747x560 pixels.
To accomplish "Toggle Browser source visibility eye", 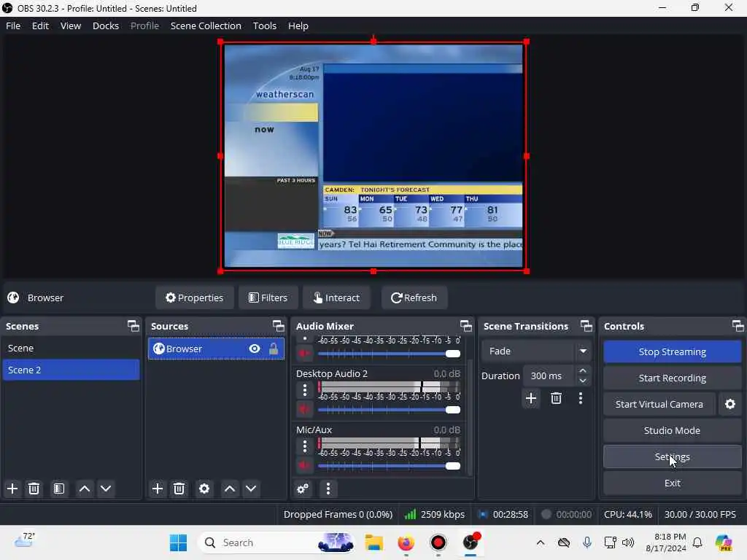I will point(255,349).
